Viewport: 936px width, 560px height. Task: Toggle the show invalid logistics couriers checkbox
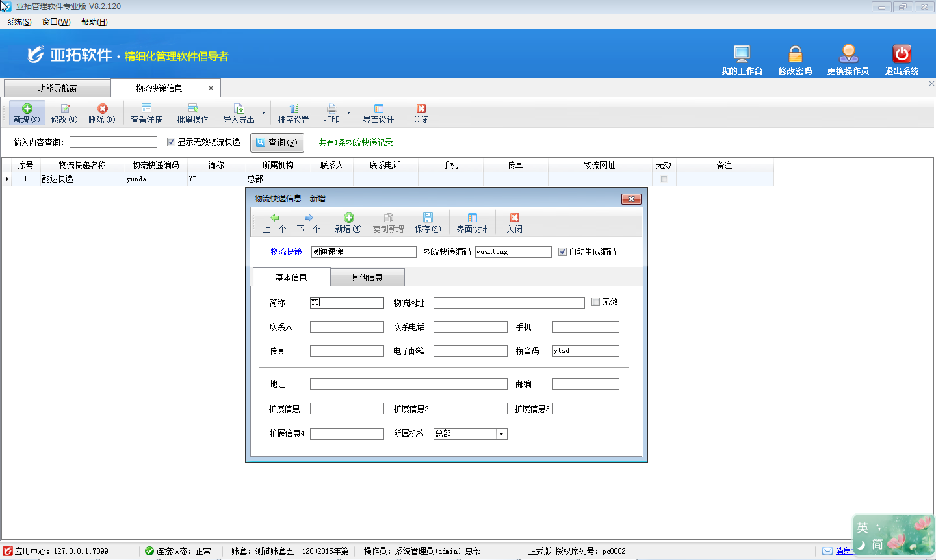point(171,142)
